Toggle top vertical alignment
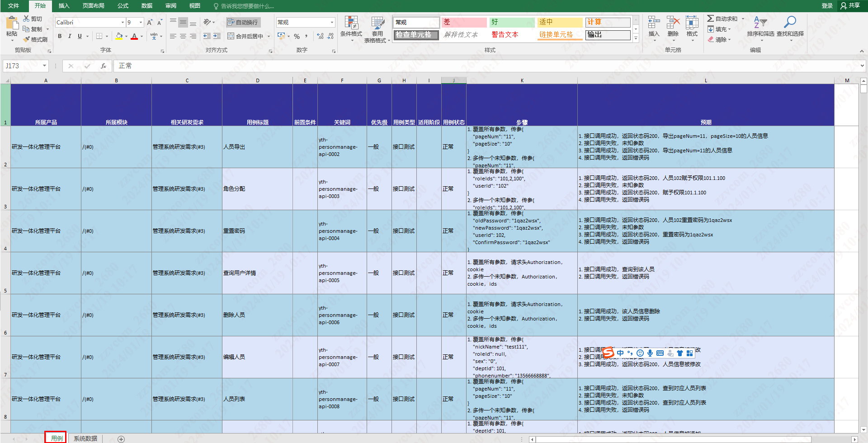The image size is (868, 443). [173, 22]
